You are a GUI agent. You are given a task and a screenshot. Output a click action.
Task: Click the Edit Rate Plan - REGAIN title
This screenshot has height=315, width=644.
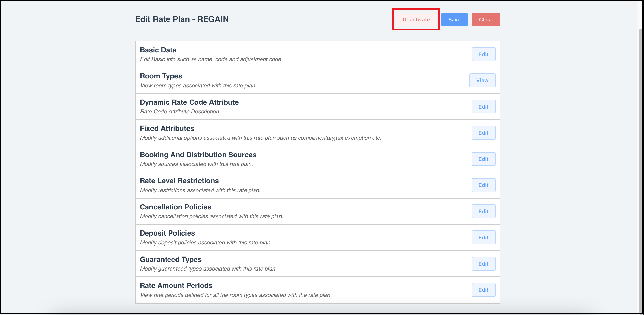point(182,19)
